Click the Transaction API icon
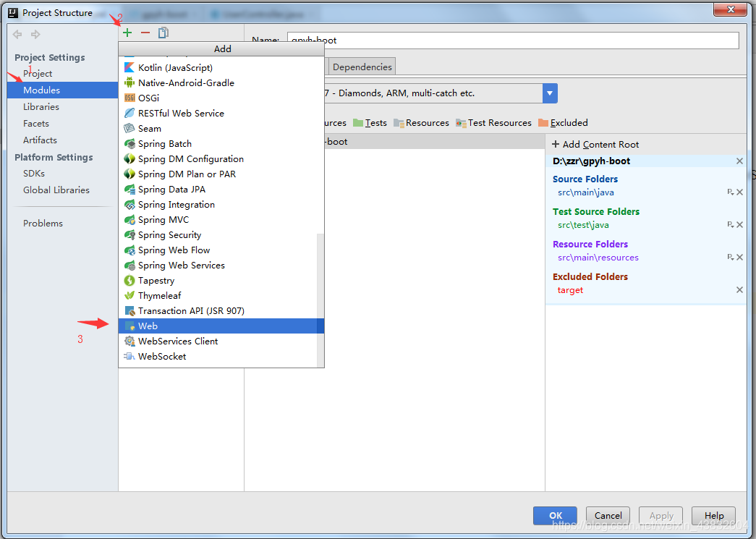 pos(129,311)
